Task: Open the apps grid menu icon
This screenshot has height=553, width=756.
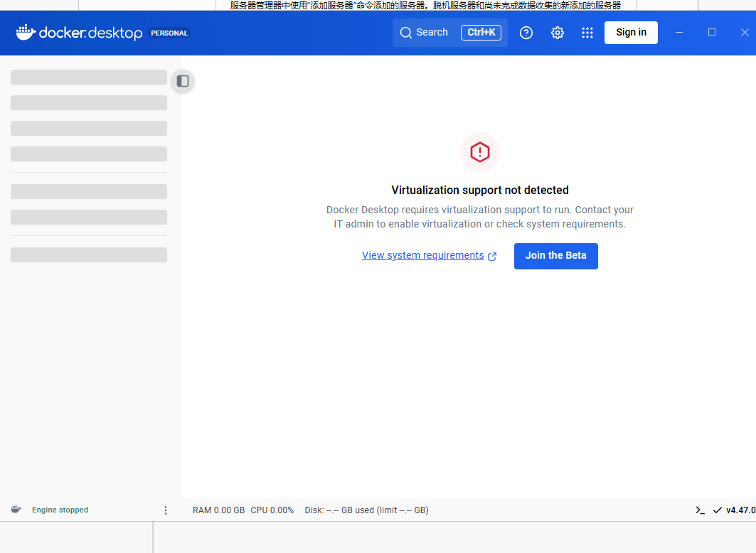Action: 587,33
